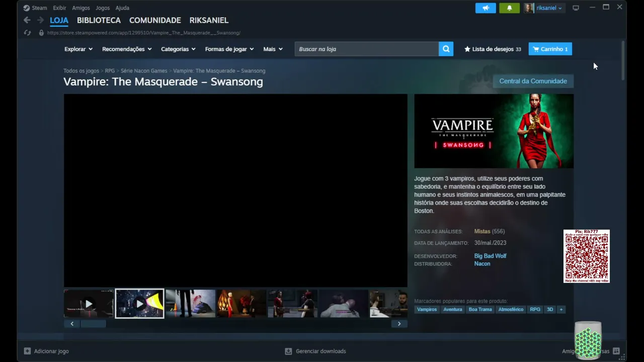Click the thumbnail strip scroll handle
The height and width of the screenshot is (362, 644).
pos(94,324)
